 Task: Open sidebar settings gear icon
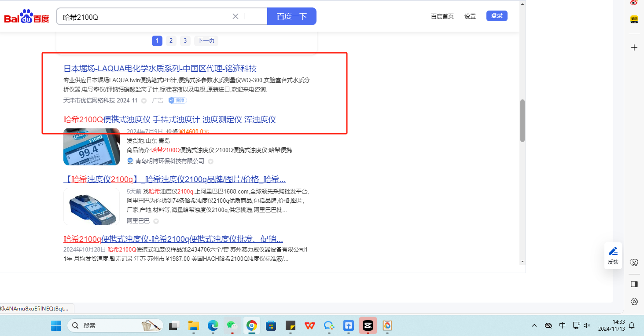click(x=634, y=302)
